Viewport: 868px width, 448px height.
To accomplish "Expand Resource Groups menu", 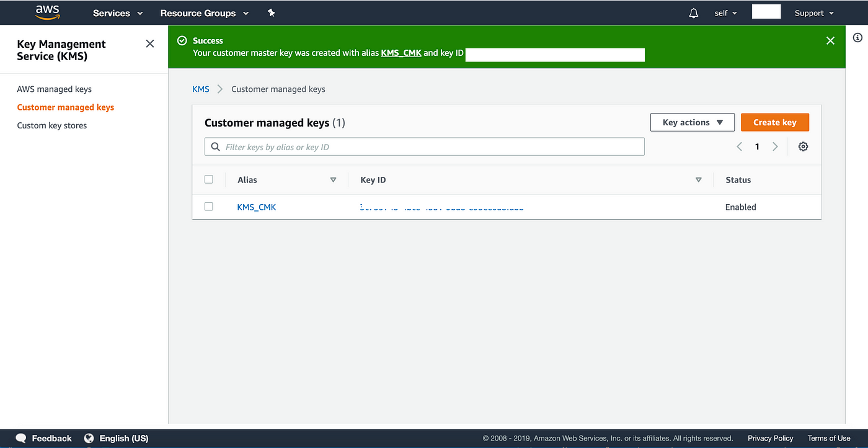I will pyautogui.click(x=204, y=13).
